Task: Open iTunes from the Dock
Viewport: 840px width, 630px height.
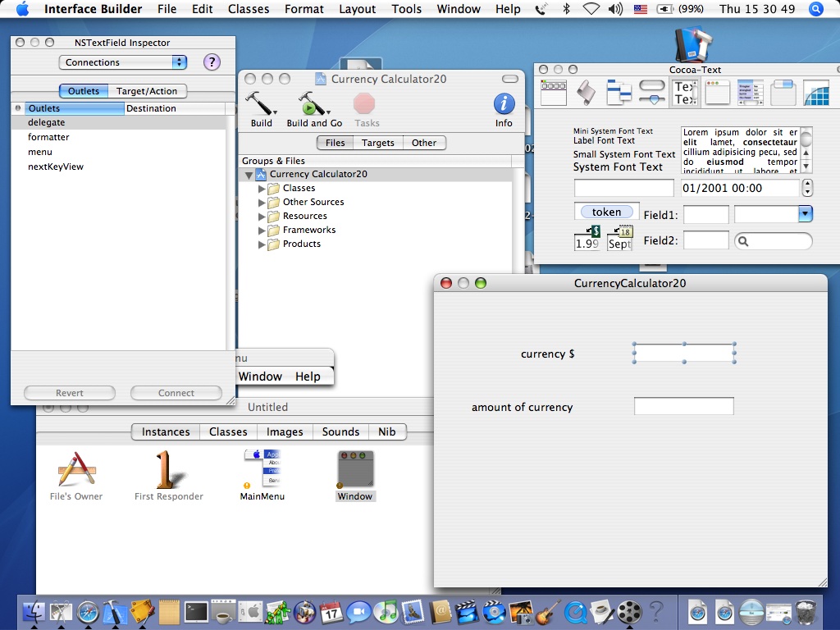Action: pyautogui.click(x=386, y=611)
